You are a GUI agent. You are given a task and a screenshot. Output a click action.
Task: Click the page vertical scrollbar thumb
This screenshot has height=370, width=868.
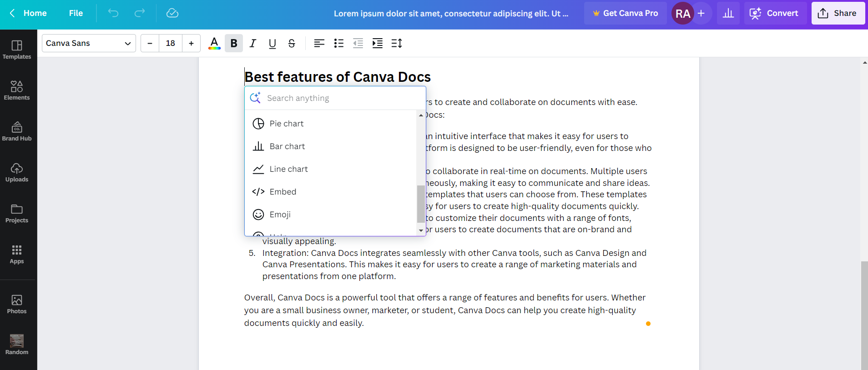pos(864,315)
